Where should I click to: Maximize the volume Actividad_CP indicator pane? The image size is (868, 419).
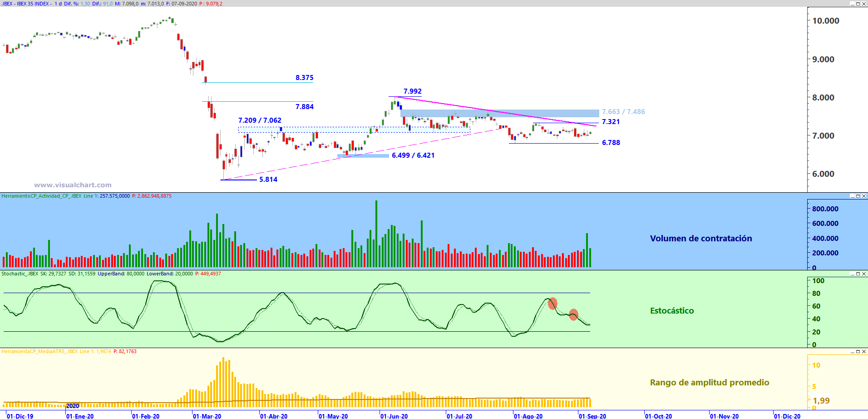858,196
